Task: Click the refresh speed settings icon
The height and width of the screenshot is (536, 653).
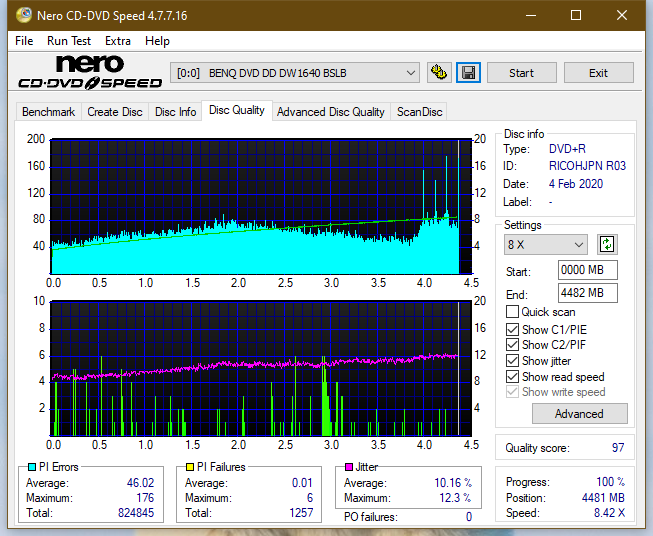Action: point(607,244)
